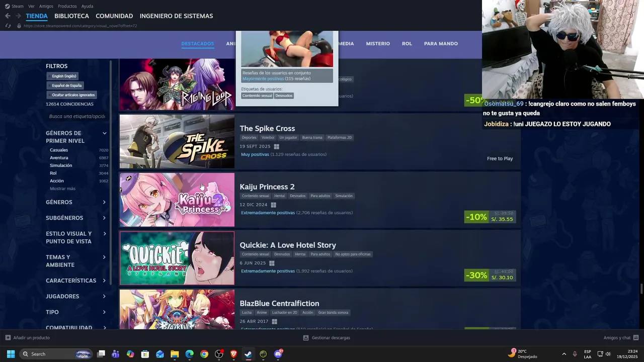Open the Steam menu in the menu bar
644x362 pixels.
[x=18, y=6]
